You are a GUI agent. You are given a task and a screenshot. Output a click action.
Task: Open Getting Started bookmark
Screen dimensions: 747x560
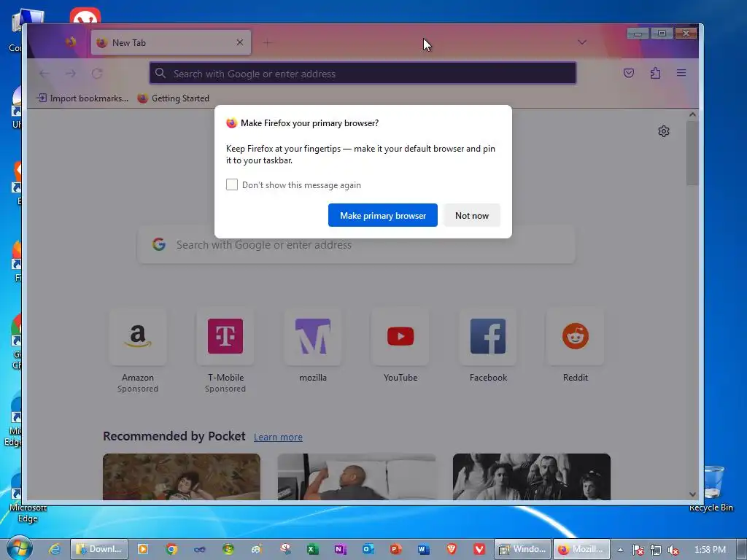point(174,98)
